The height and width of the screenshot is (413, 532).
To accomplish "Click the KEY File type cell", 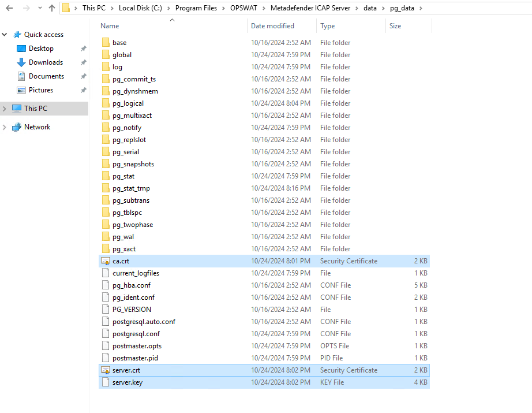I will (x=332, y=382).
